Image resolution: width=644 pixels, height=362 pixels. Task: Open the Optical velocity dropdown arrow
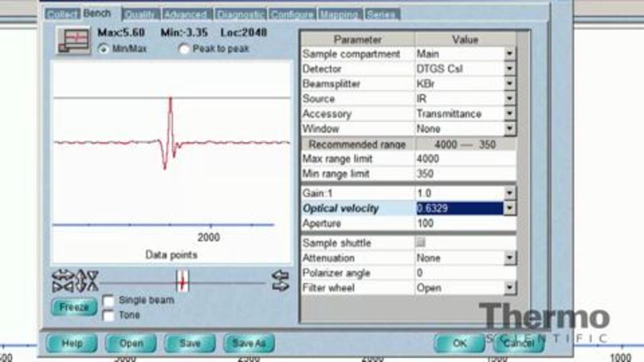pyautogui.click(x=510, y=208)
